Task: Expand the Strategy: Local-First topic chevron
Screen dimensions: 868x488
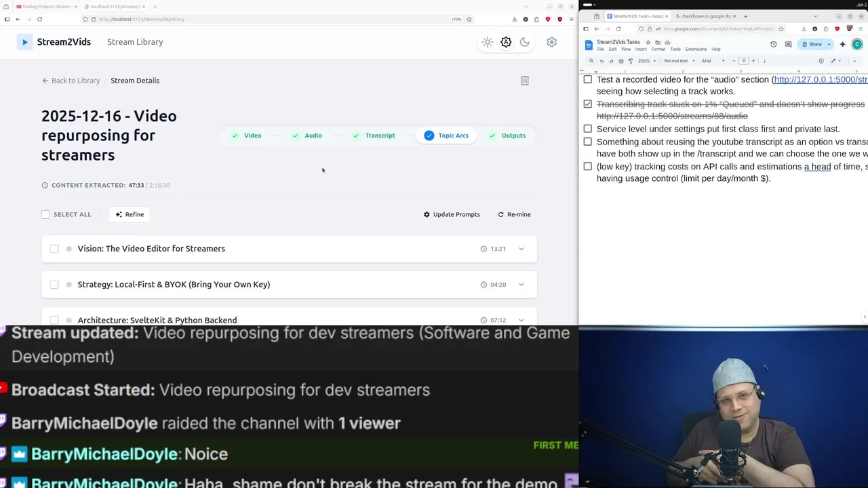Action: pyautogui.click(x=521, y=285)
